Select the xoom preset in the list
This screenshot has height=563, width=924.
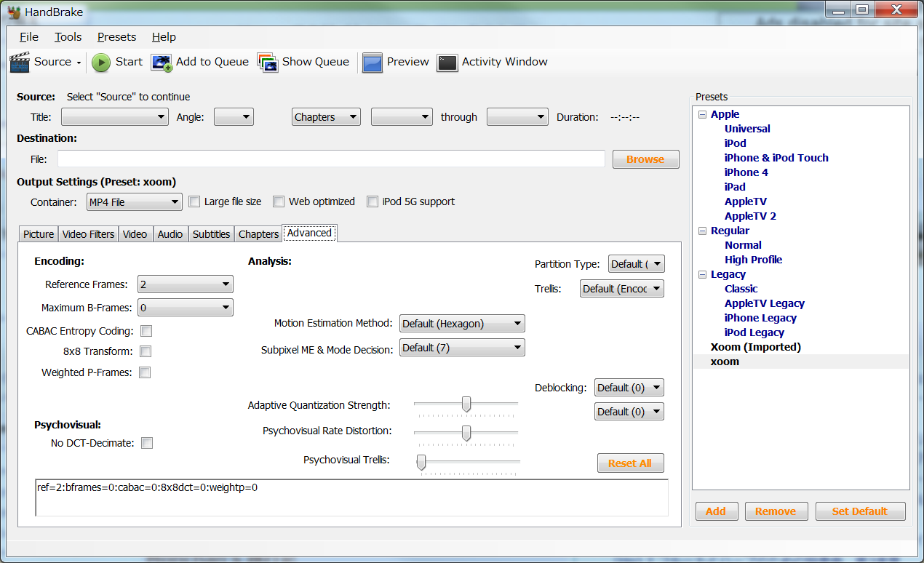click(725, 362)
